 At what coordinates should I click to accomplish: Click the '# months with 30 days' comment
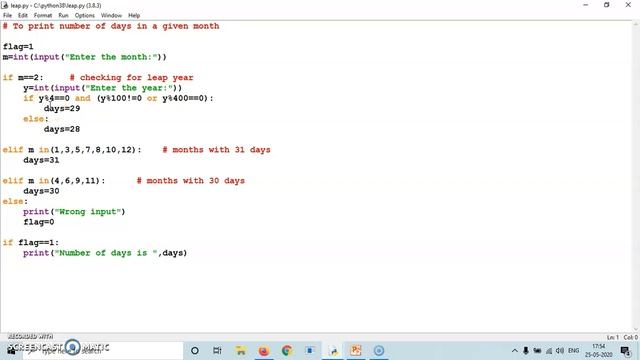click(x=191, y=181)
